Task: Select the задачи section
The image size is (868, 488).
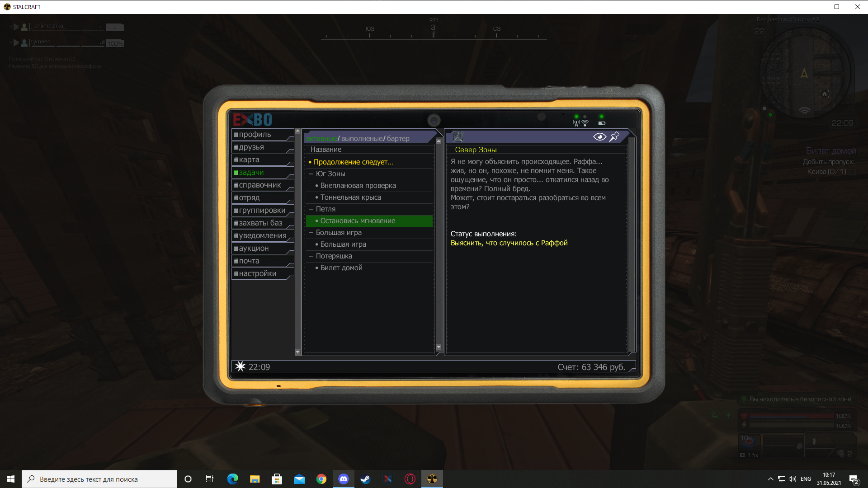Action: pos(263,173)
